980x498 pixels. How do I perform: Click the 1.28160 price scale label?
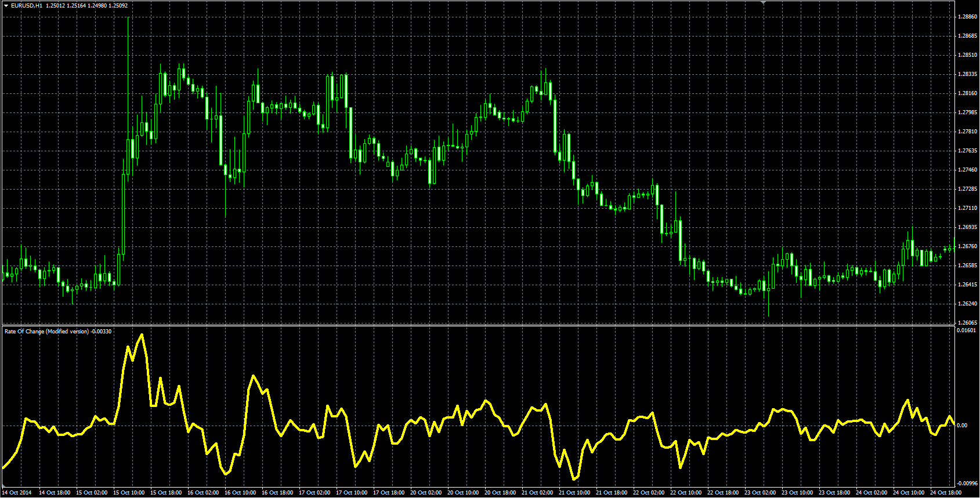968,93
